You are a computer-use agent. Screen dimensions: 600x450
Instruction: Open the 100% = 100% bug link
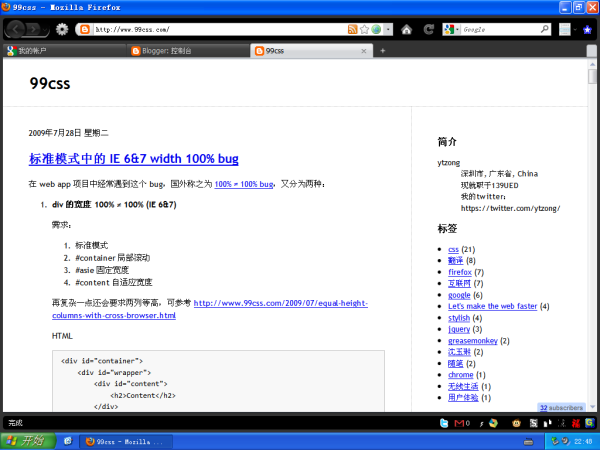[x=245, y=184]
